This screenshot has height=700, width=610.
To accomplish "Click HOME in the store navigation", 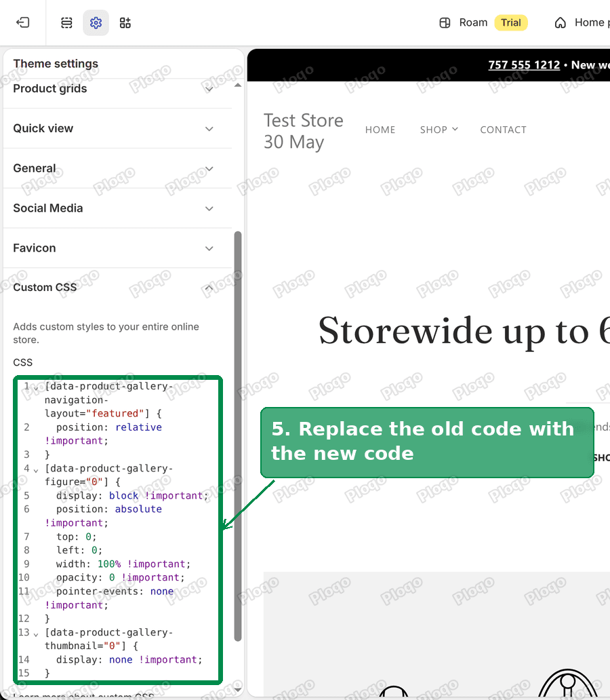I will coord(380,130).
